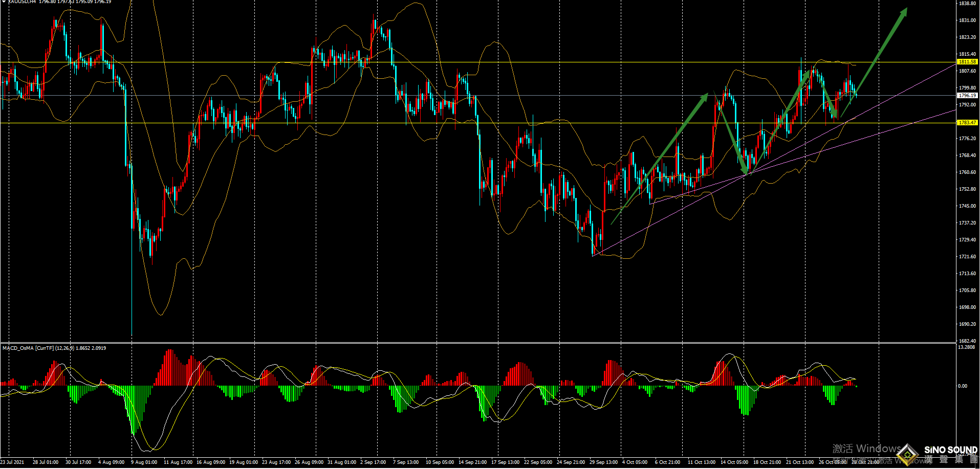Click the 1838.80 top price scale label

coord(967,4)
